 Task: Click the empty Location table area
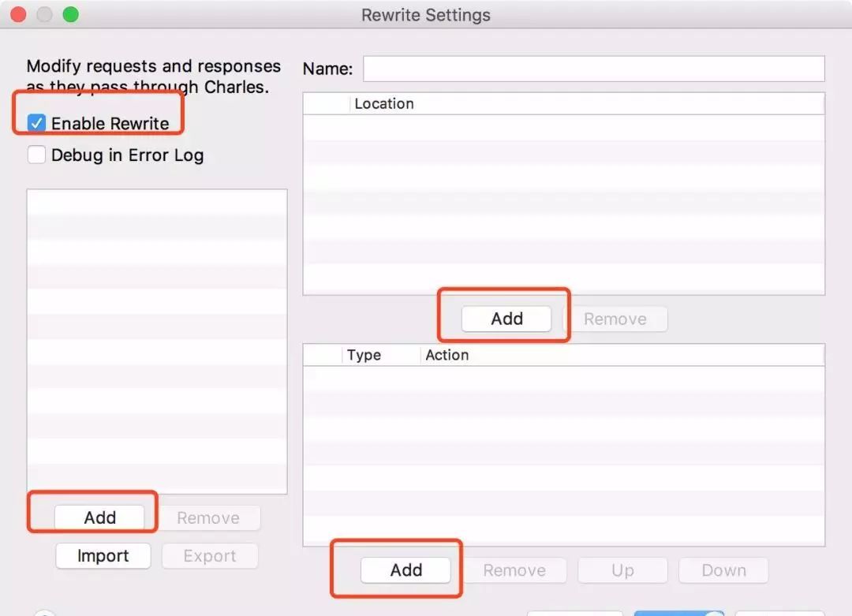[x=563, y=203]
